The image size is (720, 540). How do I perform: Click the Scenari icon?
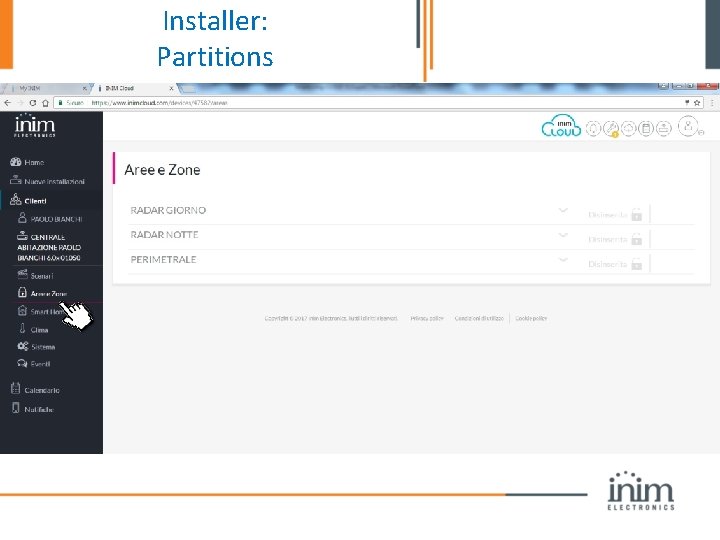point(22,274)
